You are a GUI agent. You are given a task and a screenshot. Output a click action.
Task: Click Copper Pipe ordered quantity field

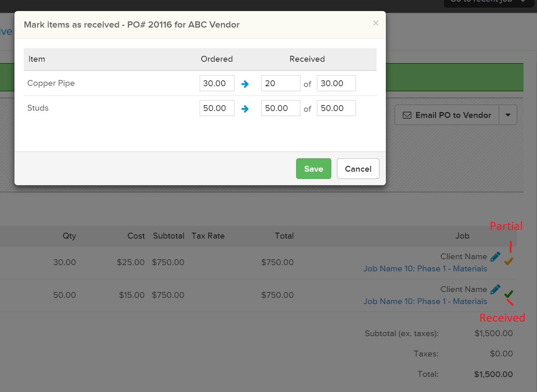pos(217,83)
